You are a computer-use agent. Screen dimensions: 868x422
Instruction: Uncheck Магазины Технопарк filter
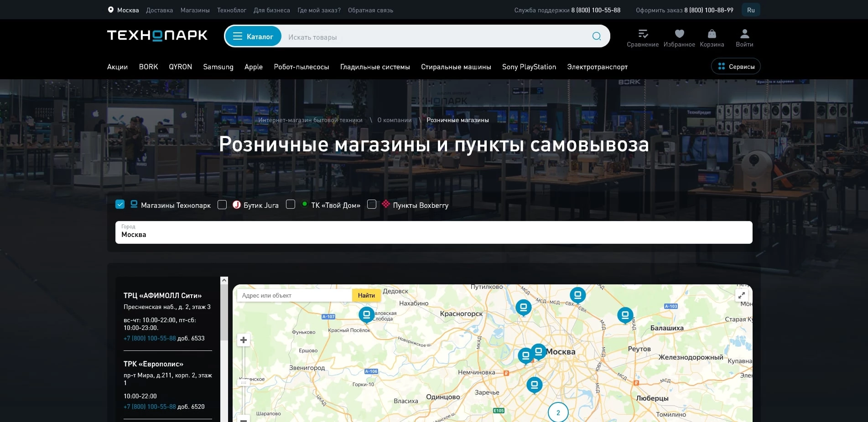[x=120, y=204]
